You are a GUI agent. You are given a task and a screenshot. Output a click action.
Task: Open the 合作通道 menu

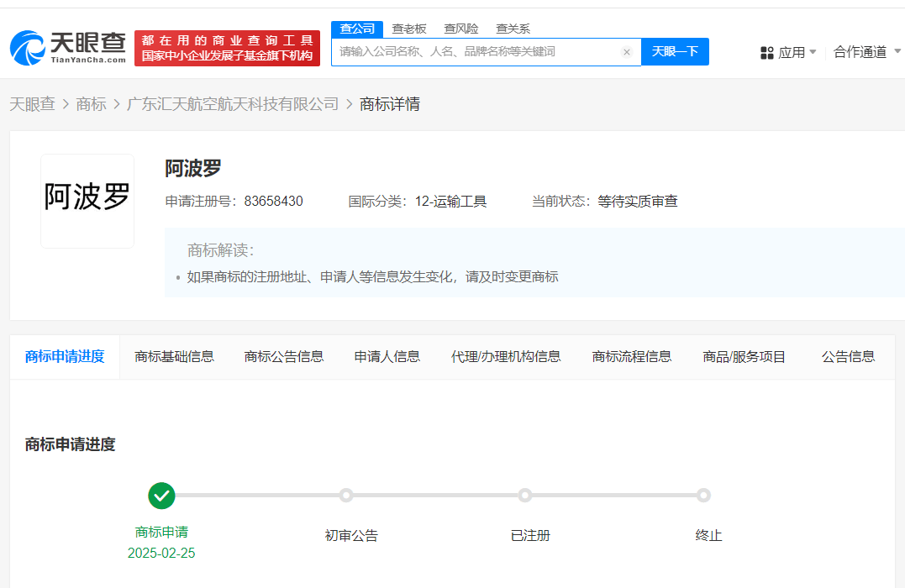point(860,52)
